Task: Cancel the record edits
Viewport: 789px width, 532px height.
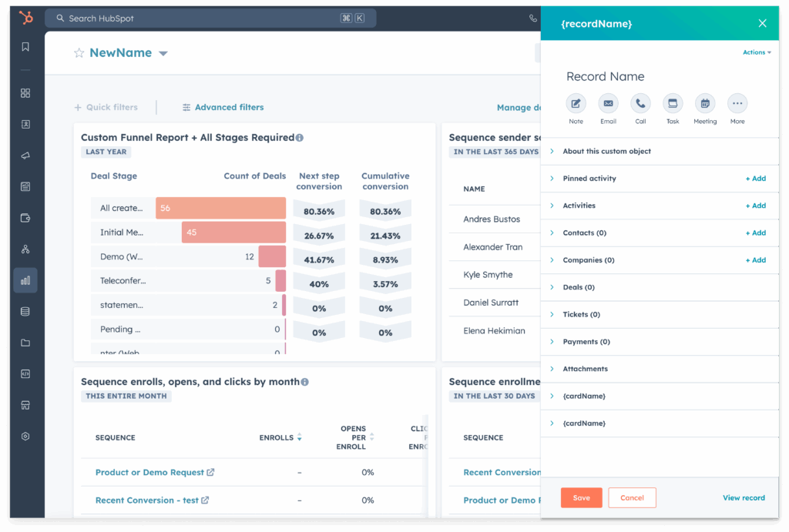Action: coord(632,498)
